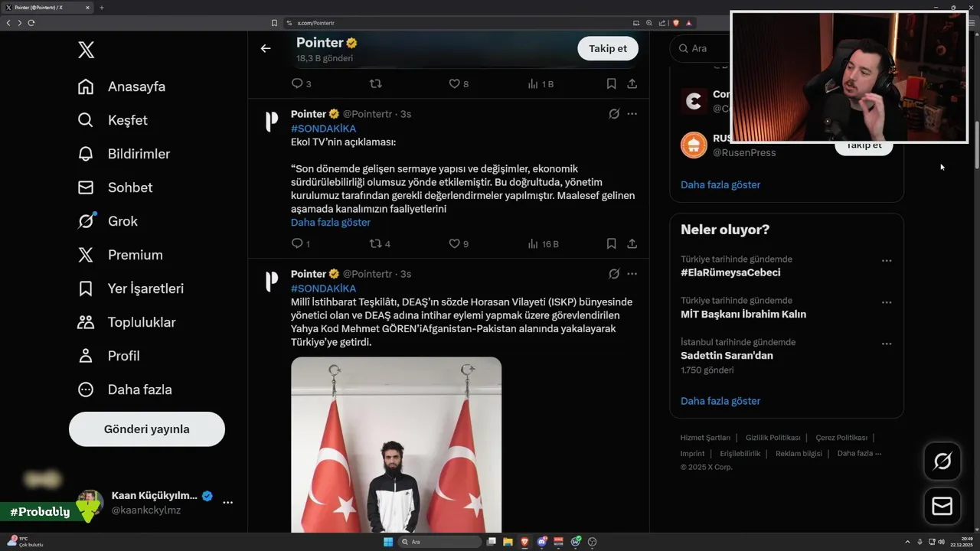Repost the Ekol TV post
Image resolution: width=980 pixels, height=551 pixels.
[x=375, y=244]
